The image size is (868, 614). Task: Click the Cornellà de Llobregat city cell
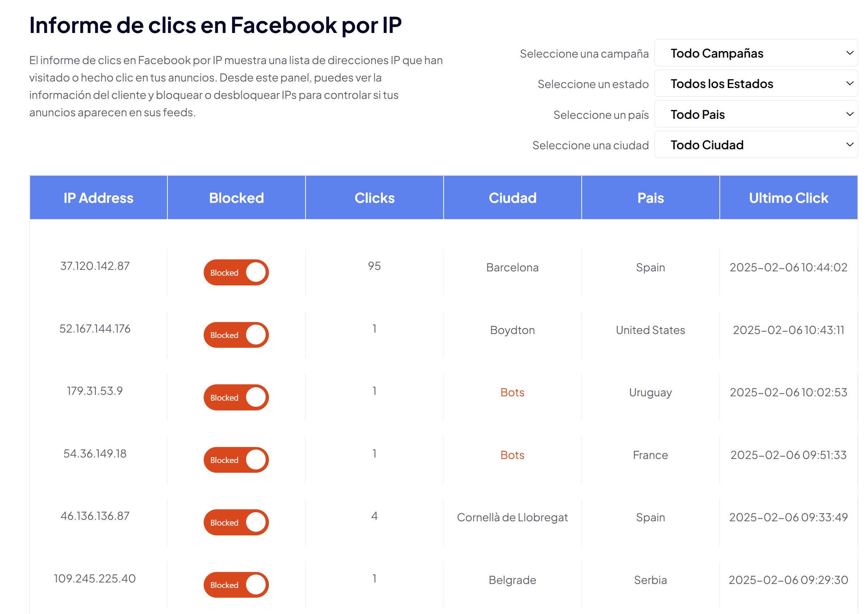click(x=512, y=517)
